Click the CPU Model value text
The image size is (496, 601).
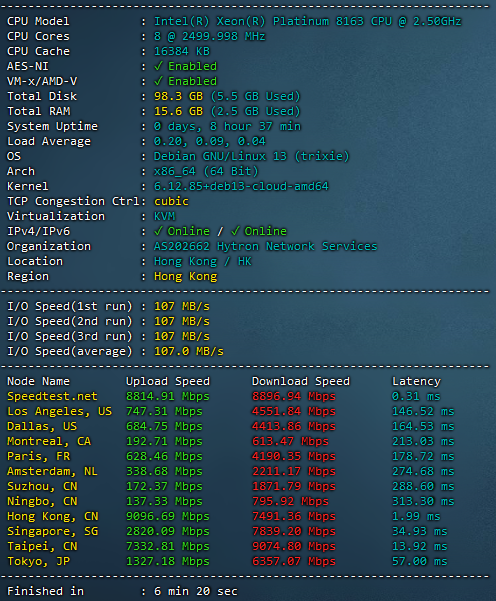click(x=307, y=21)
